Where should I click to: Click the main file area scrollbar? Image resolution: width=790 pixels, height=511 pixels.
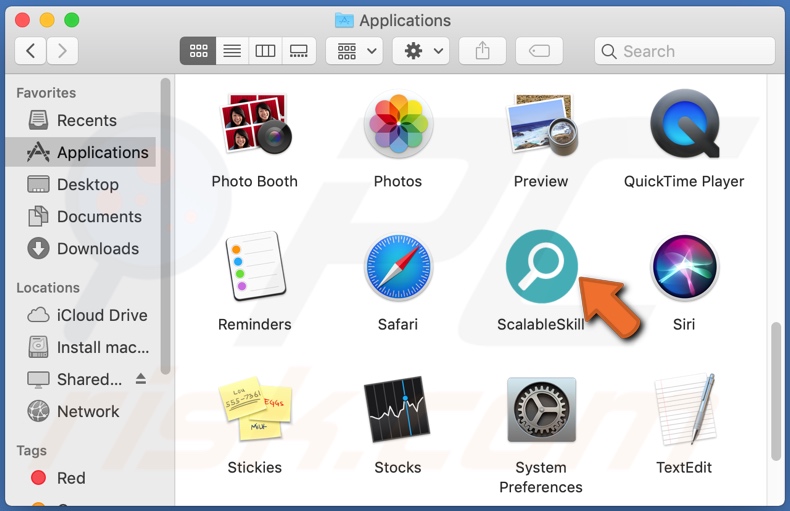(x=776, y=391)
